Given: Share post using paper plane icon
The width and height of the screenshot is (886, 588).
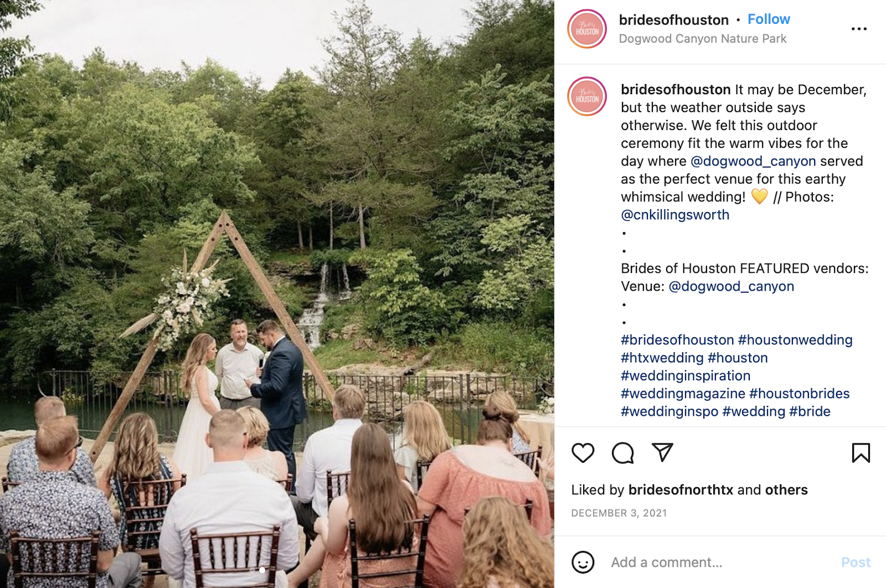Looking at the screenshot, I should pos(662,452).
